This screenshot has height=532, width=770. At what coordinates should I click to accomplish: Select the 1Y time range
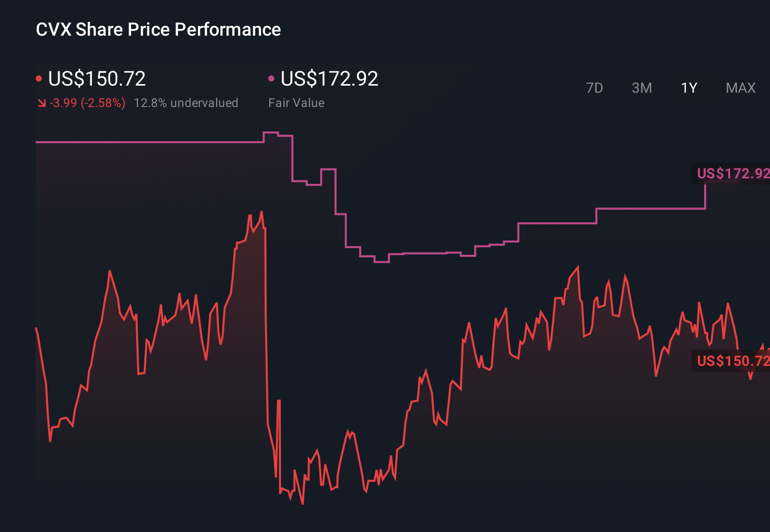(689, 88)
